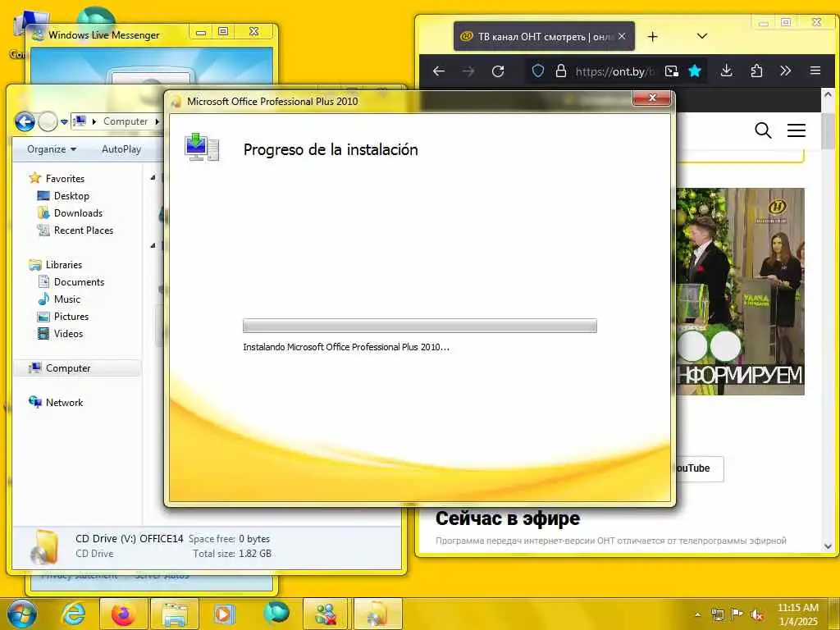The height and width of the screenshot is (630, 840).
Task: Click the muted volume tray icon
Action: click(x=757, y=614)
